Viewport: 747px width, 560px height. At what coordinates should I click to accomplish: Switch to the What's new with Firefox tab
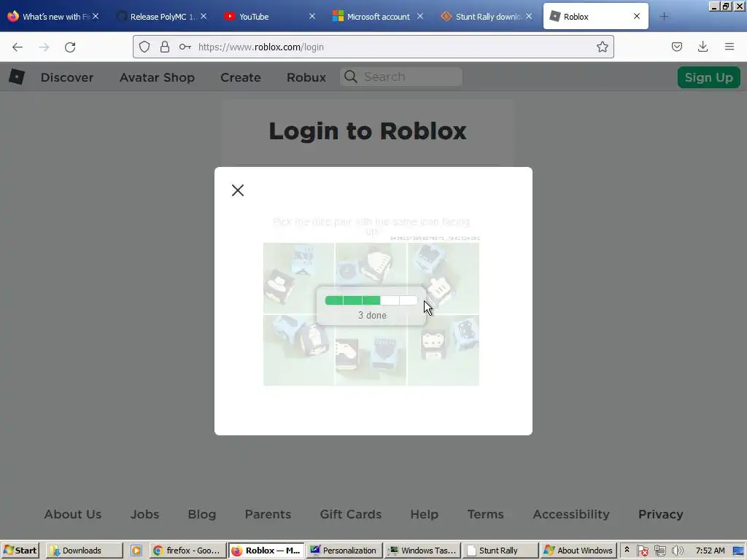(53, 16)
